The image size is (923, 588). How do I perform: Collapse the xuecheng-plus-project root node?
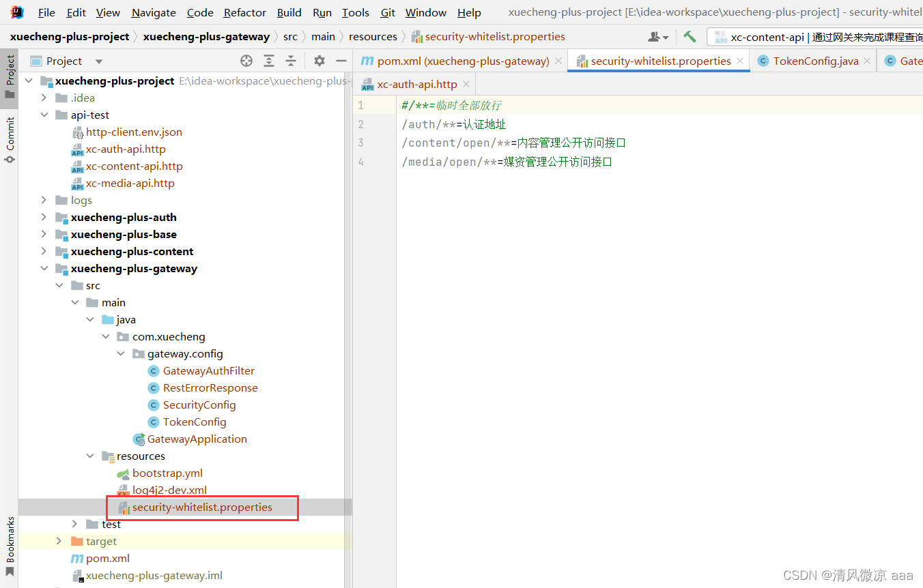click(x=29, y=80)
